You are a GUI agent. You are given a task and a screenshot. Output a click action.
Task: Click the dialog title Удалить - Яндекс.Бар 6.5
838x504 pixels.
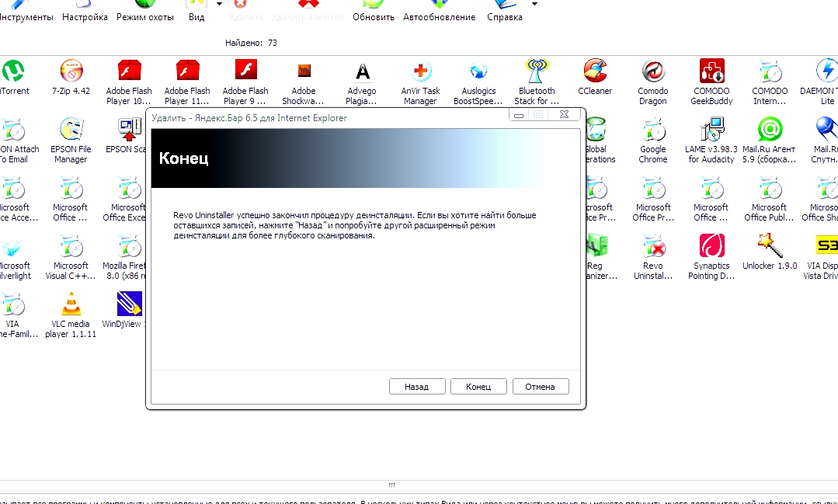point(249,117)
